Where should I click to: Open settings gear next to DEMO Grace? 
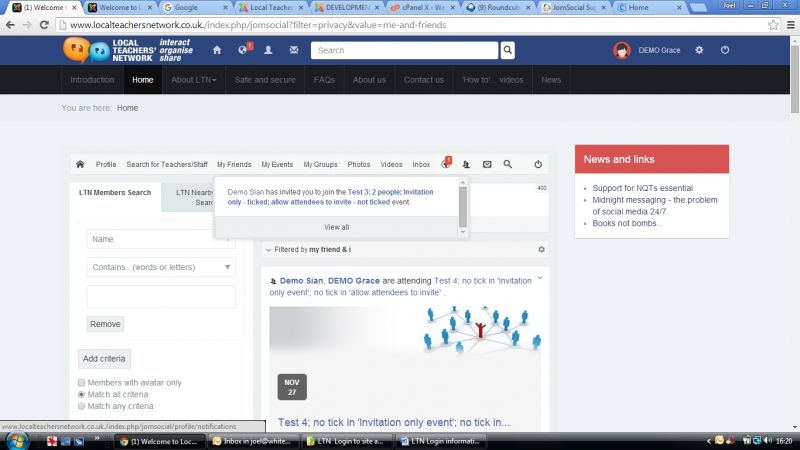point(699,50)
